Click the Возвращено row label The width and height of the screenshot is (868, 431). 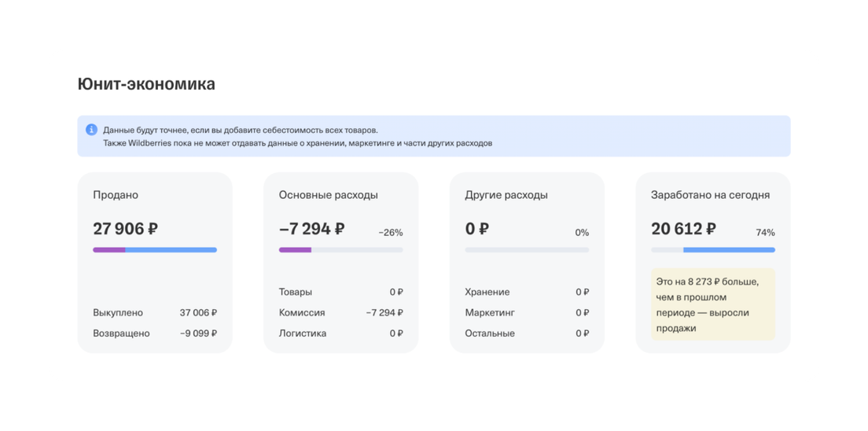(121, 333)
